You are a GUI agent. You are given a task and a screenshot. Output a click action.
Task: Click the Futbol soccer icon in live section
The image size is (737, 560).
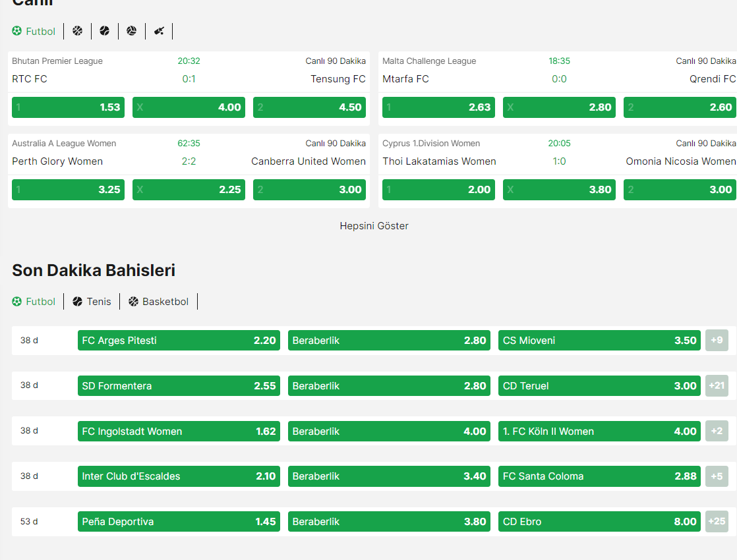[17, 31]
